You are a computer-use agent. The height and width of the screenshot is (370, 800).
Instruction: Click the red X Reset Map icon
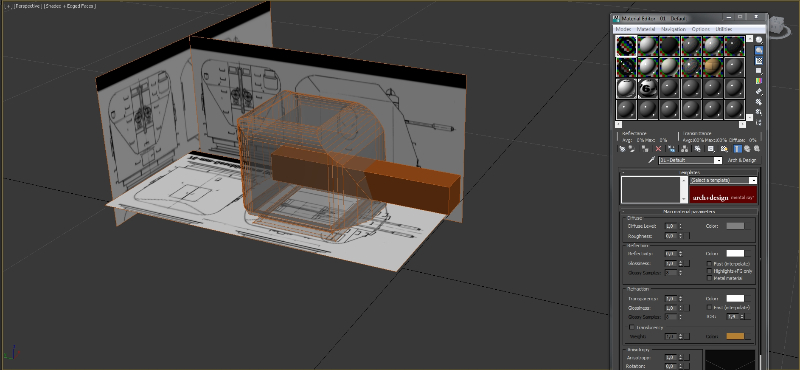coord(658,149)
